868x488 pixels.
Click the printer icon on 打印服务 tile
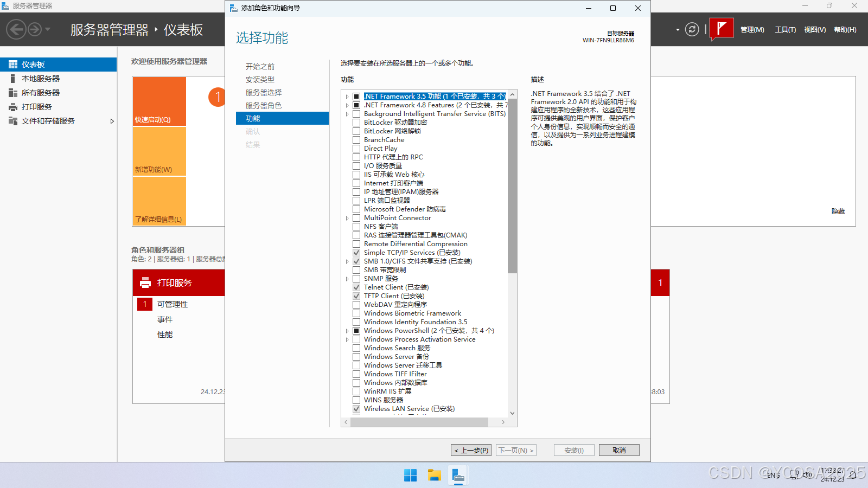[x=145, y=282]
